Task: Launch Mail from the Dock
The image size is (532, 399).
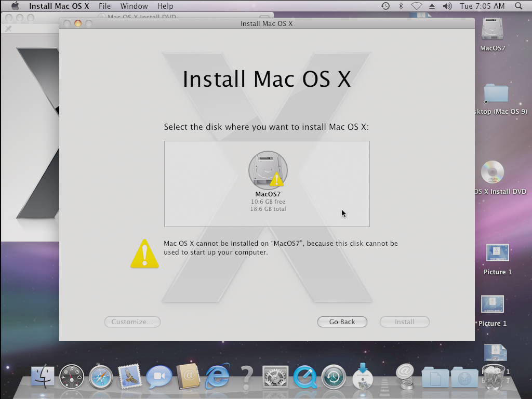Action: pyautogui.click(x=129, y=376)
